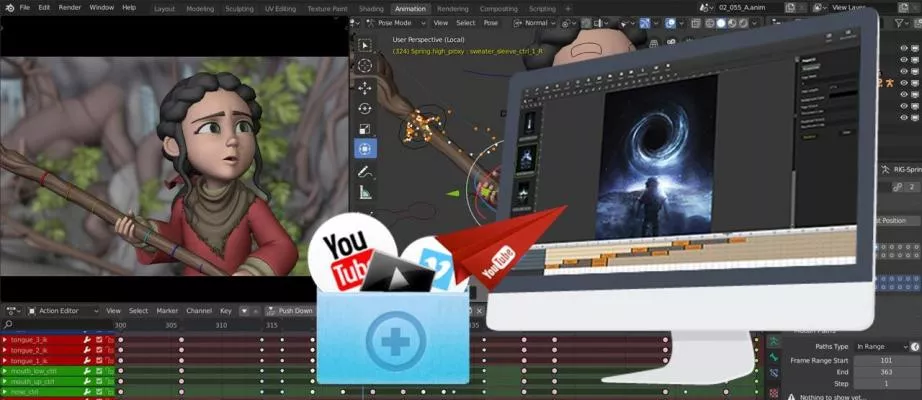This screenshot has height=400, width=922.
Task: Toggle viewport overlays icon
Action: pos(670,24)
